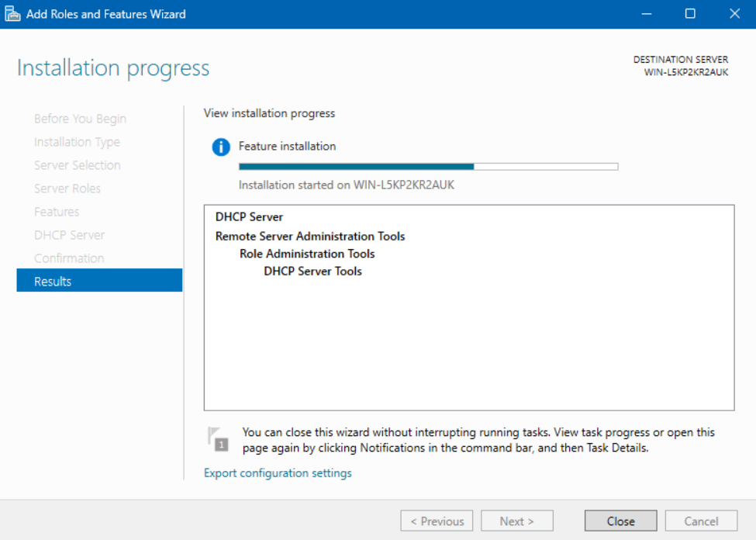Click the wizard icon in the title bar
Image resolution: width=756 pixels, height=540 pixels.
[12, 14]
